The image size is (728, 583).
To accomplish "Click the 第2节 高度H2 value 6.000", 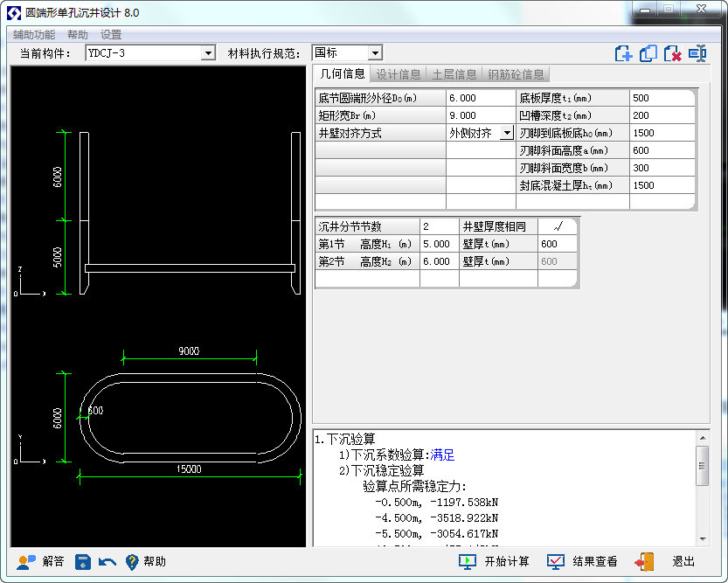I will (440, 262).
